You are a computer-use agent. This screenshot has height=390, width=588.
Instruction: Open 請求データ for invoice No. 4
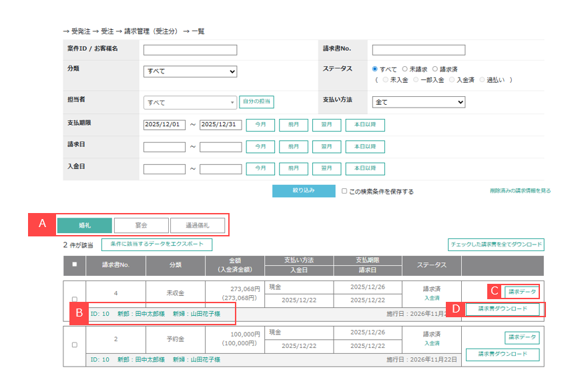click(x=522, y=291)
